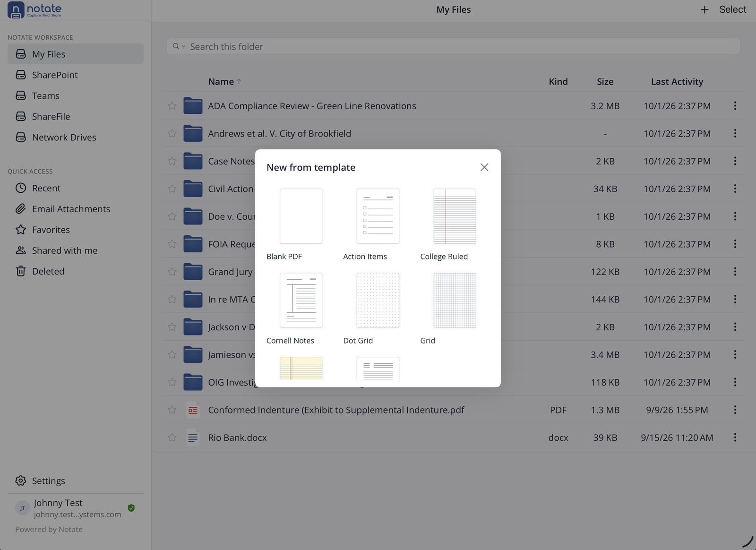
Task: Click the Select button in header
Action: (732, 9)
